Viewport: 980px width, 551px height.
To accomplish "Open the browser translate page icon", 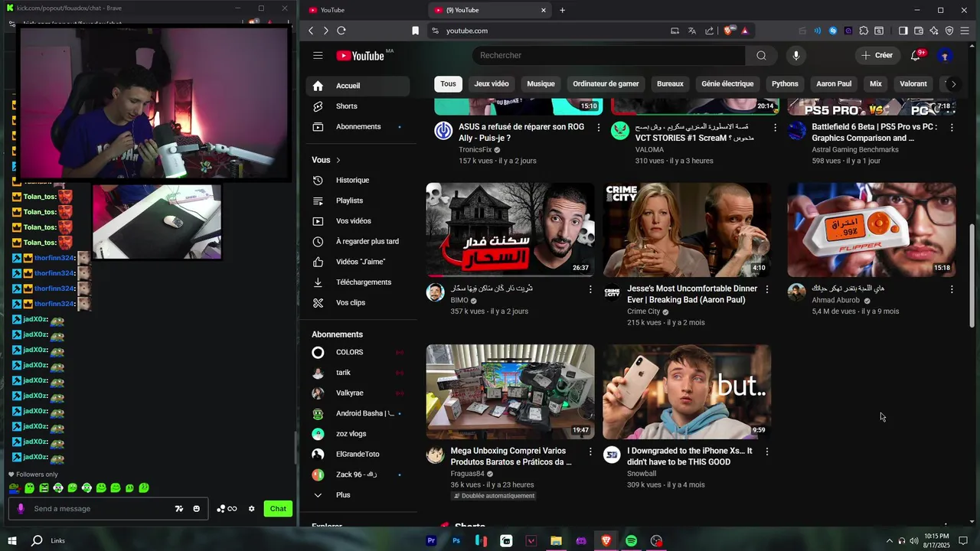I will click(x=692, y=31).
